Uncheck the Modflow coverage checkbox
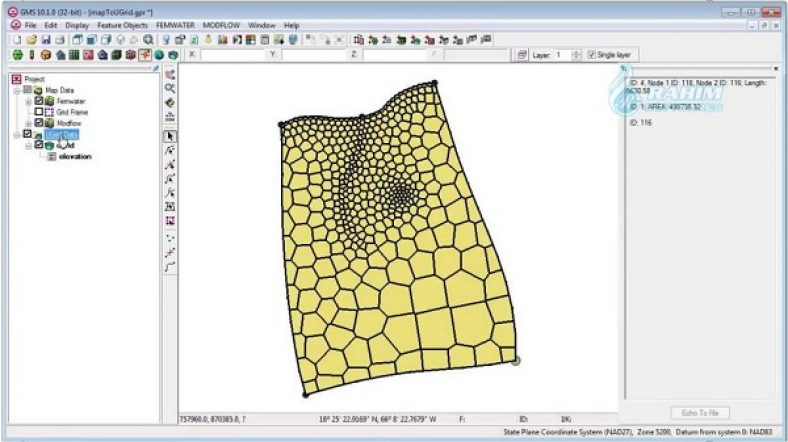788x442 pixels. click(x=39, y=123)
